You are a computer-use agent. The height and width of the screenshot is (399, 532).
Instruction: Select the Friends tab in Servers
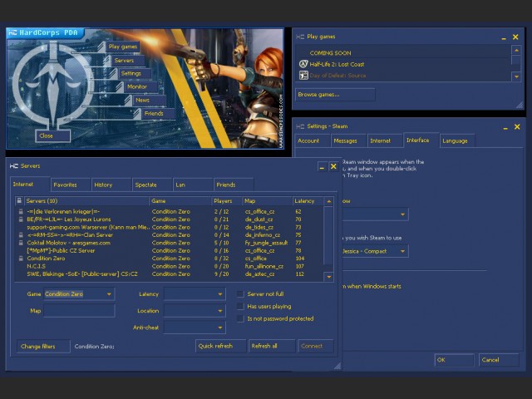pos(234,185)
